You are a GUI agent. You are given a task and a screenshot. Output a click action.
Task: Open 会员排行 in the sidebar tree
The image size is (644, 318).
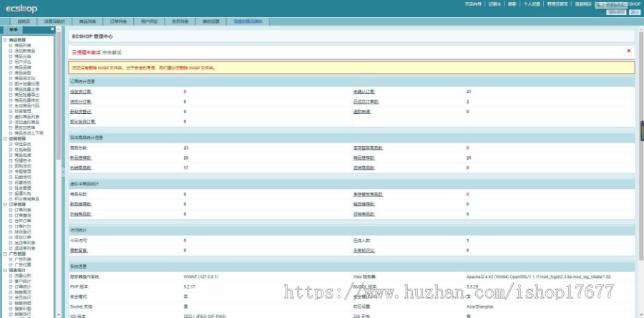pos(23,297)
